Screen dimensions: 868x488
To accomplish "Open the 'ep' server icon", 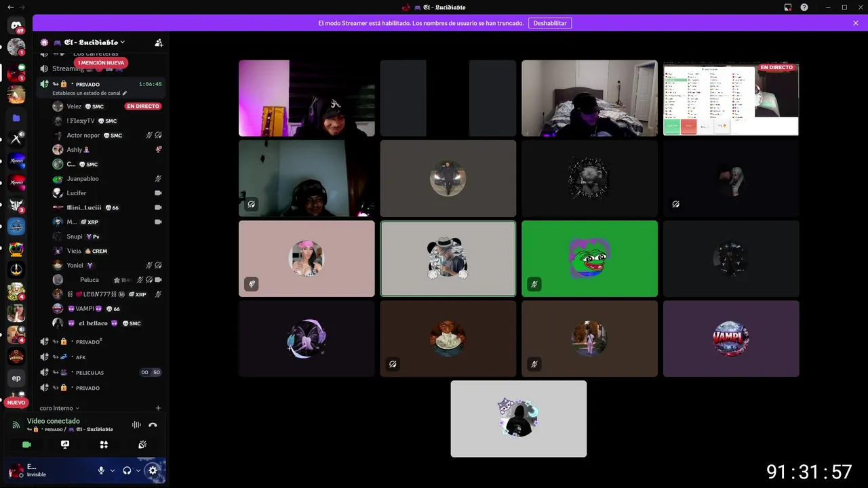I will 16,378.
